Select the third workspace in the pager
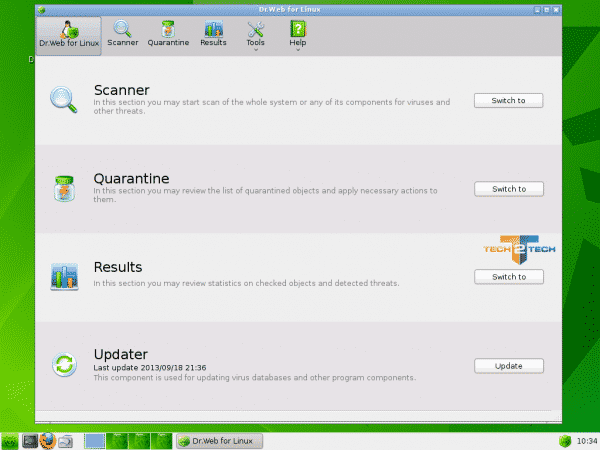The width and height of the screenshot is (600, 450). (x=139, y=441)
